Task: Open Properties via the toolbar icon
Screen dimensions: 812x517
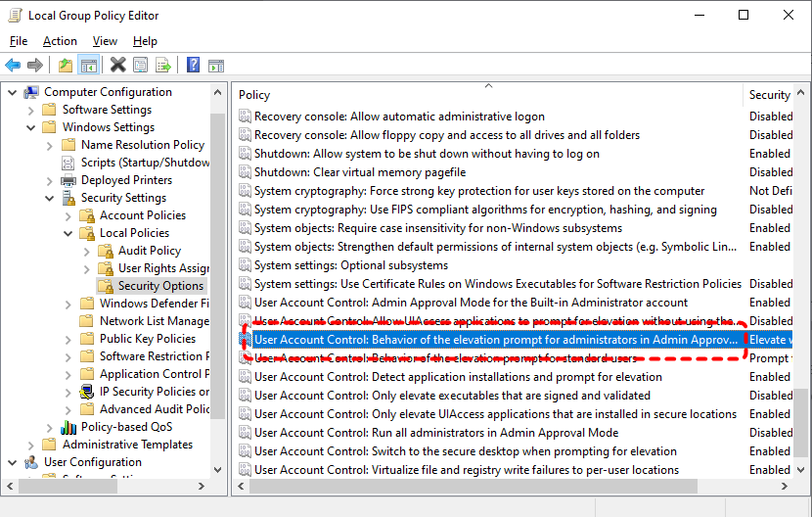Action: click(141, 66)
